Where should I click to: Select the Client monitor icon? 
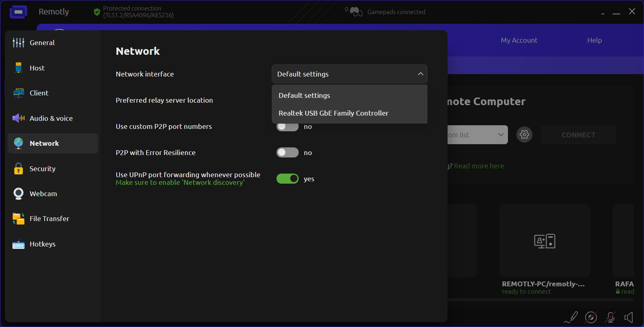(x=18, y=93)
